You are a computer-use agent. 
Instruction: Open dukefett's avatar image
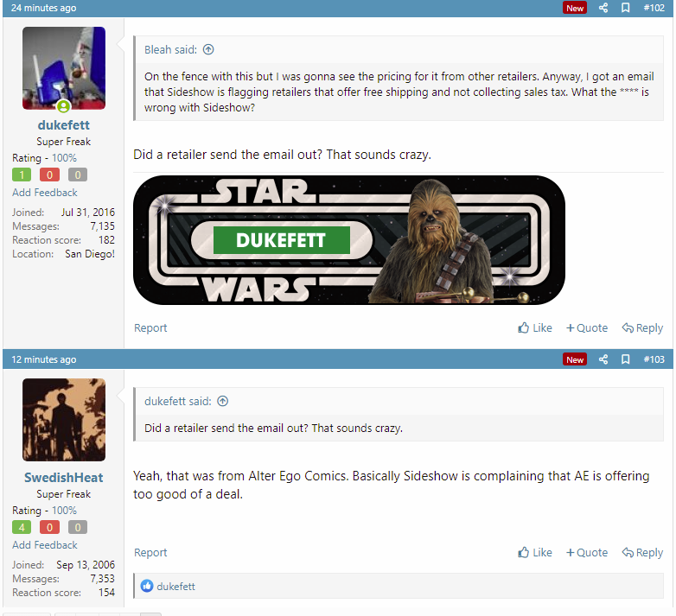coord(64,68)
